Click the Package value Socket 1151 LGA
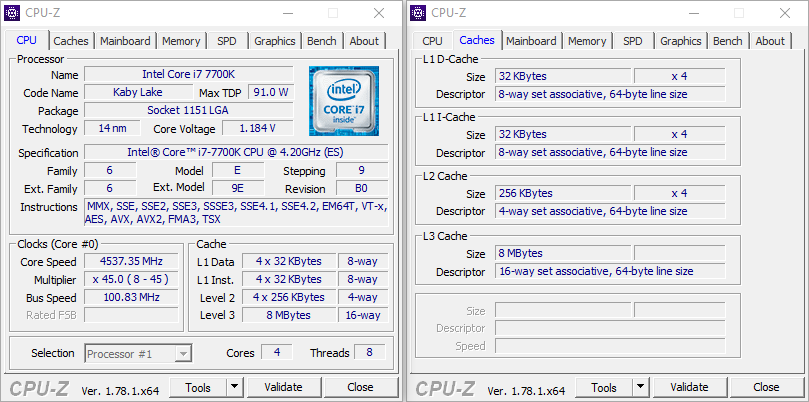Image resolution: width=809 pixels, height=402 pixels. (x=189, y=110)
